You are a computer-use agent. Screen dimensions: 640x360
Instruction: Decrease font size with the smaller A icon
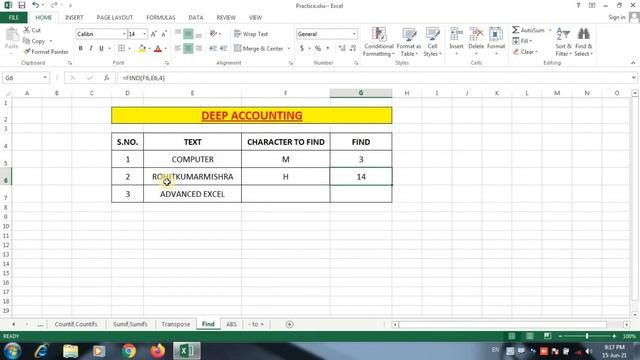click(164, 34)
